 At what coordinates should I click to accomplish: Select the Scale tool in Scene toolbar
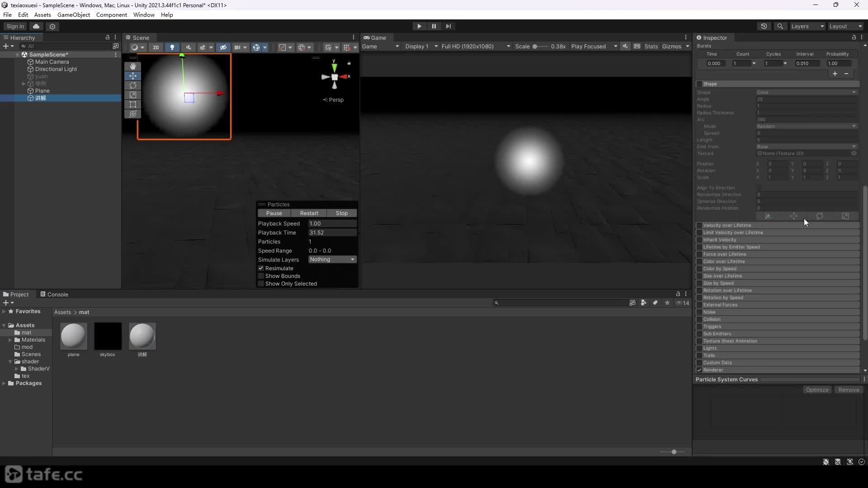132,95
